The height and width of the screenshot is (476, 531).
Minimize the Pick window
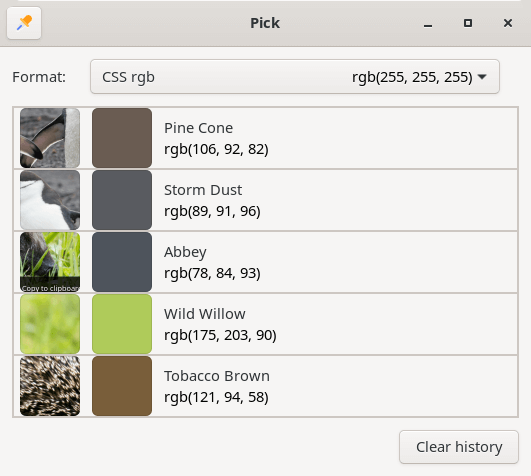pyautogui.click(x=428, y=23)
